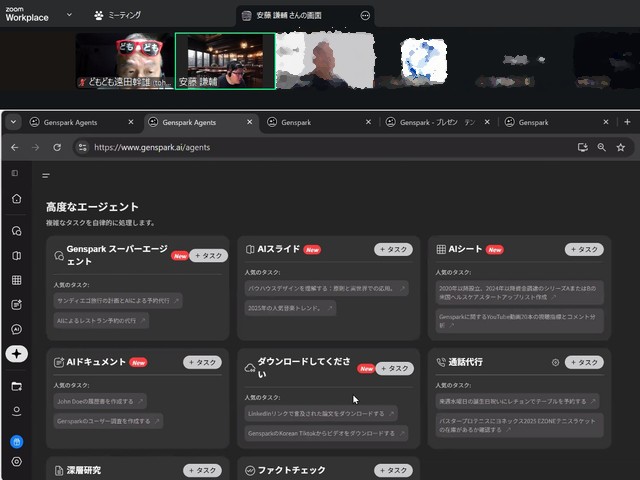The width and height of the screenshot is (640, 480).
Task: Add task for ファクトチェック
Action: pos(393,470)
